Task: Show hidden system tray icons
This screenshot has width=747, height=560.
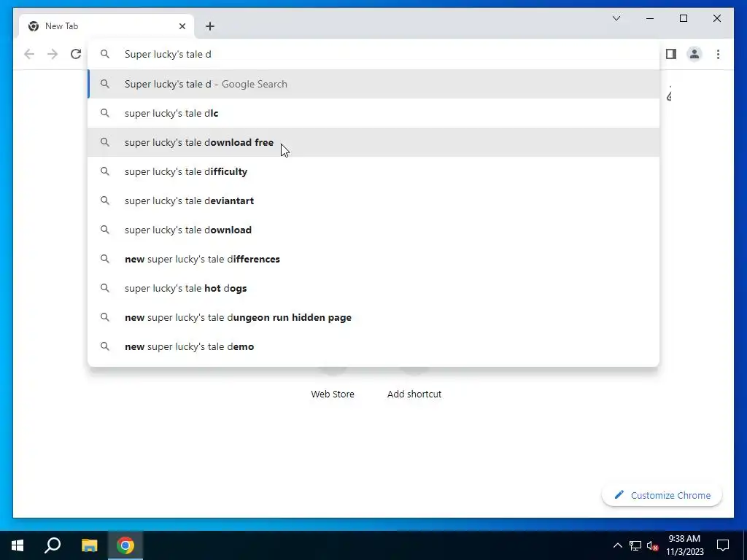Action: coord(617,545)
